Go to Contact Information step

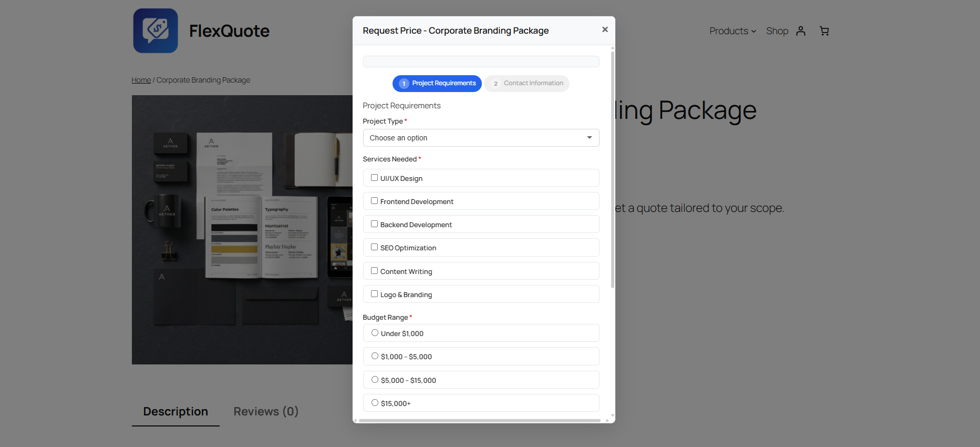527,84
